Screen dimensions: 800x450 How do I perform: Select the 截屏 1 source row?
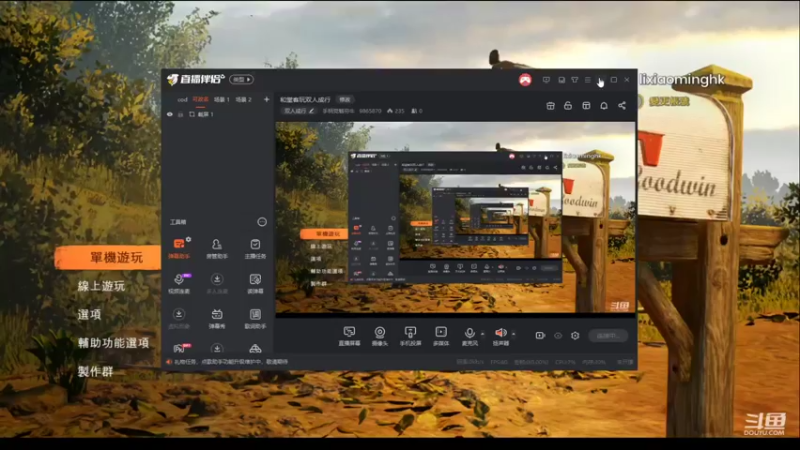pyautogui.click(x=218, y=114)
